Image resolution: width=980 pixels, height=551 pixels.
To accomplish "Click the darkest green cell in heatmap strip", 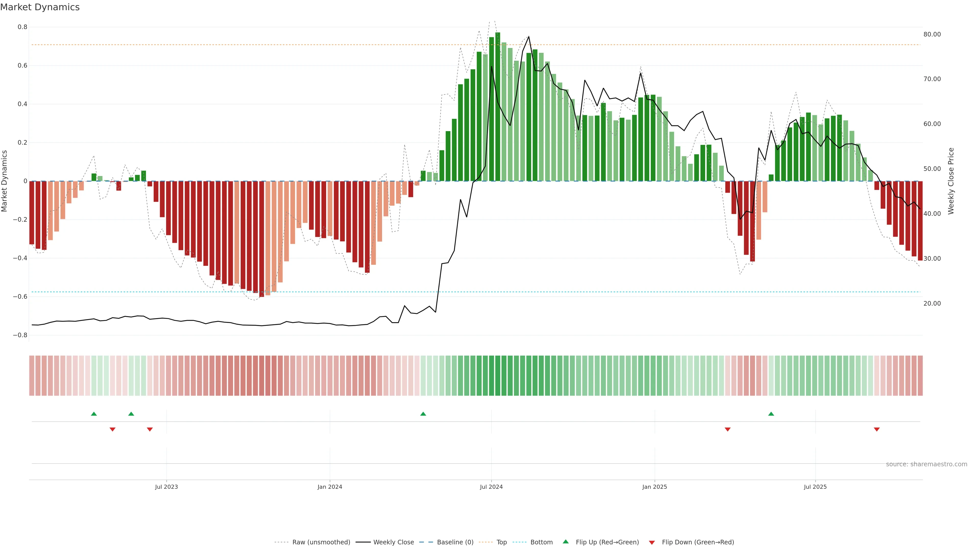I will click(498, 375).
